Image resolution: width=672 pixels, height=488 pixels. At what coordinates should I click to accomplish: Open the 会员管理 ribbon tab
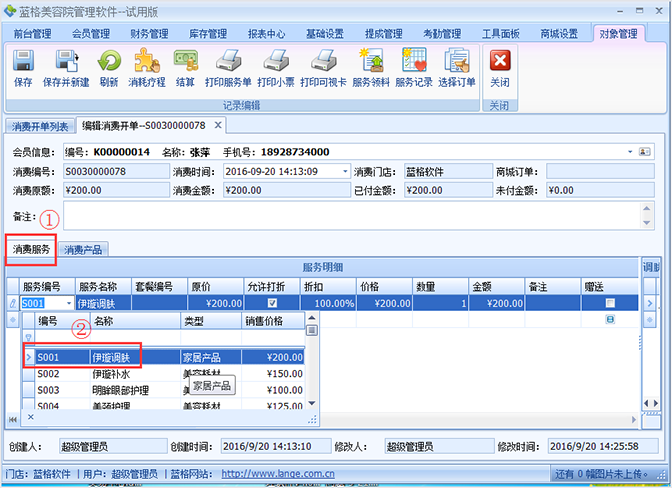pos(91,33)
